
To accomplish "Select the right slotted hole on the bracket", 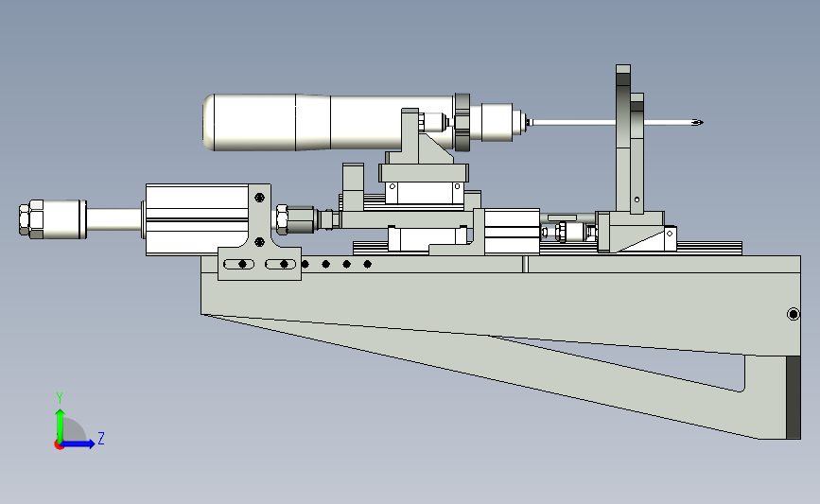I will (281, 265).
